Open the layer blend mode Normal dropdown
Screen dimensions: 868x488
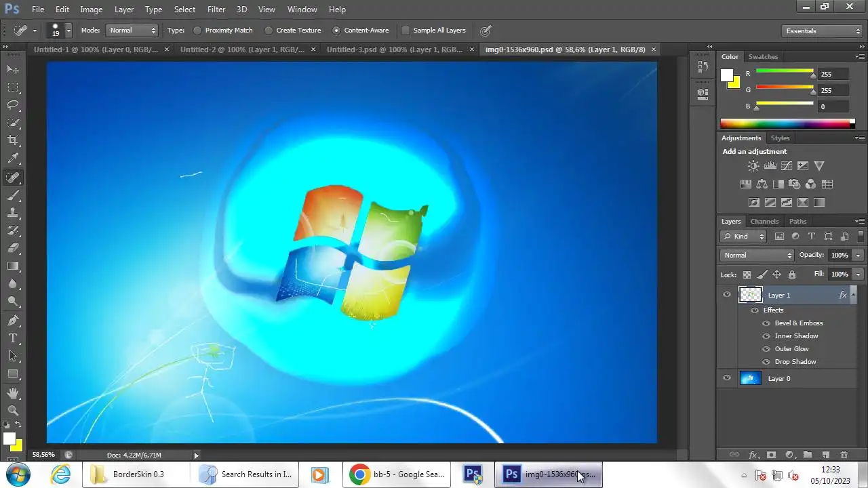(757, 255)
